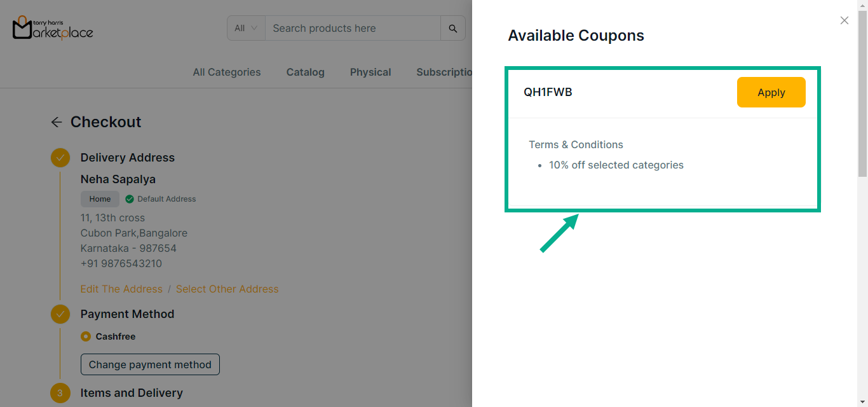Open the All search category dropdown
868x407 pixels.
[x=246, y=29]
